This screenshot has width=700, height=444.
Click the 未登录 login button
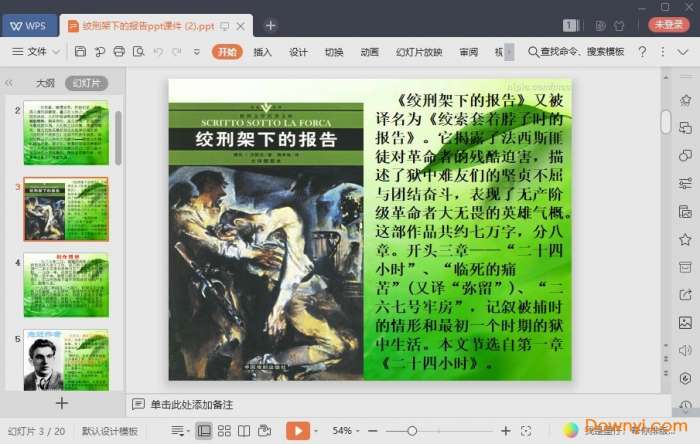[668, 25]
